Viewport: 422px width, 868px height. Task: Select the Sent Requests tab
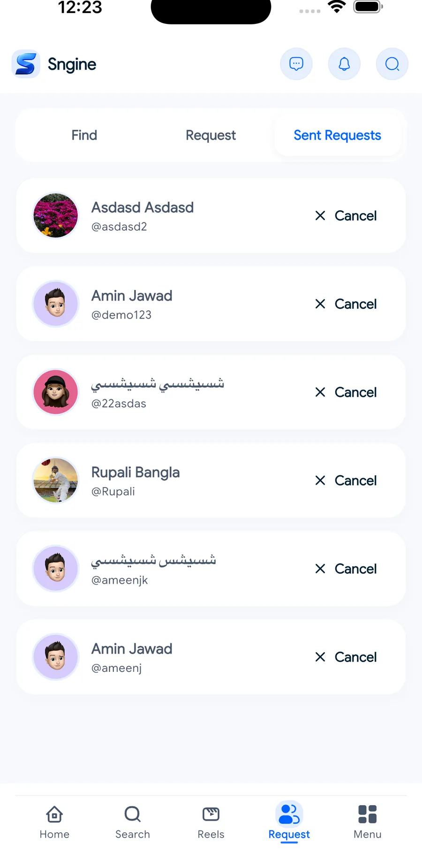point(337,135)
